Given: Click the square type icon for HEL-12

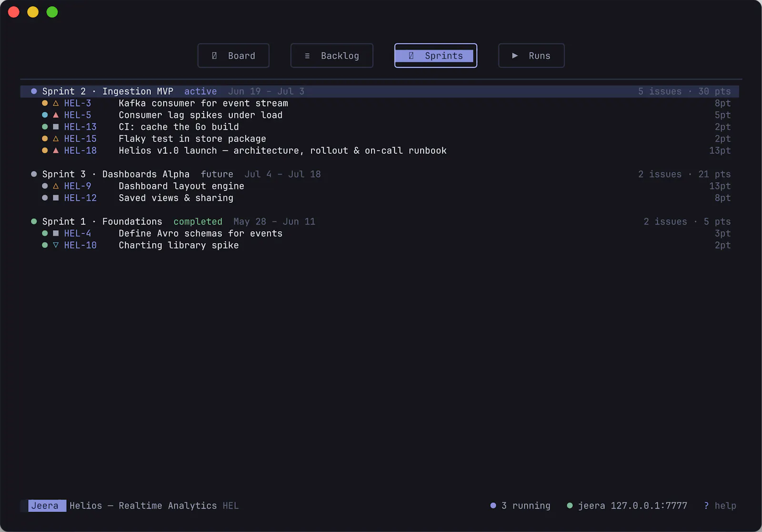Looking at the screenshot, I should click(56, 198).
